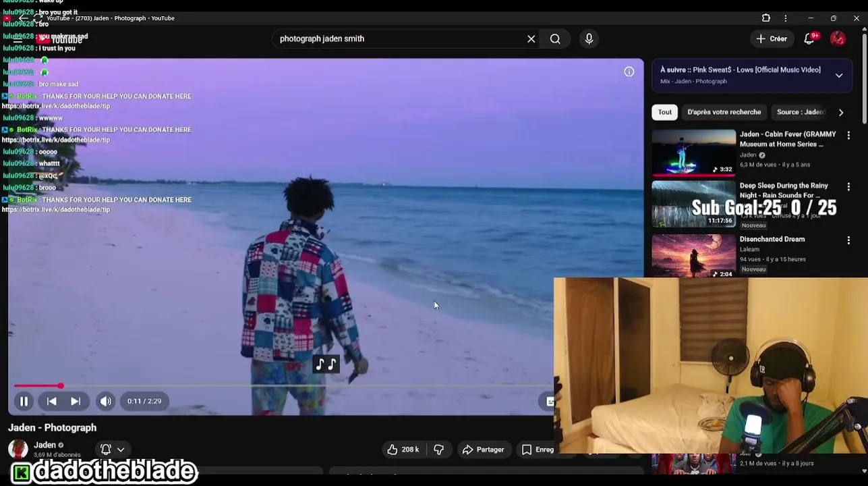Click the video progress bar scrubber

60,385
